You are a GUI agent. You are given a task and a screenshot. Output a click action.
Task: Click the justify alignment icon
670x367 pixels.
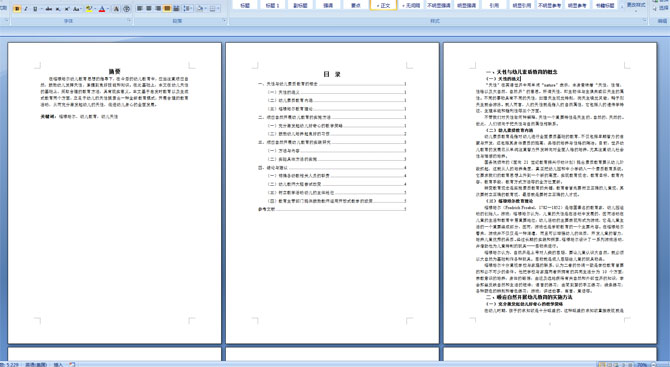pyautogui.click(x=167, y=9)
